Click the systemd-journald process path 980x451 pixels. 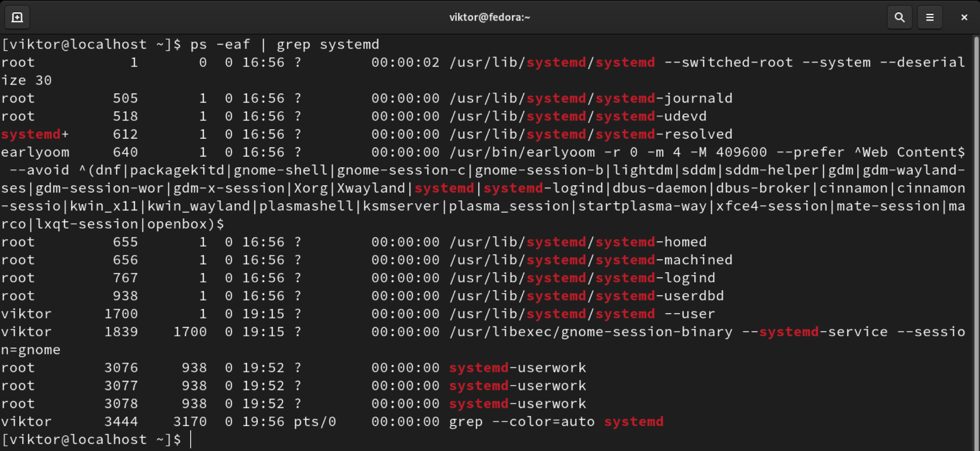click(590, 98)
